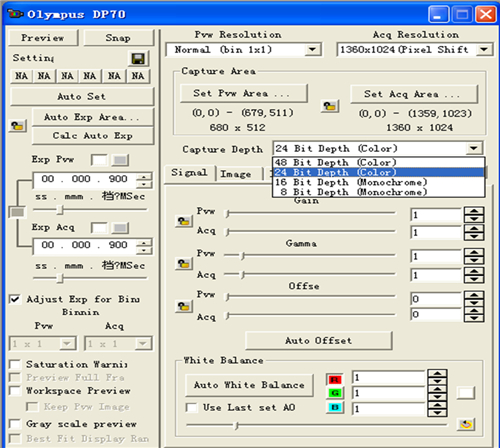
Task: Click the Exp Acq exposure slider
Action: [x=90, y=278]
